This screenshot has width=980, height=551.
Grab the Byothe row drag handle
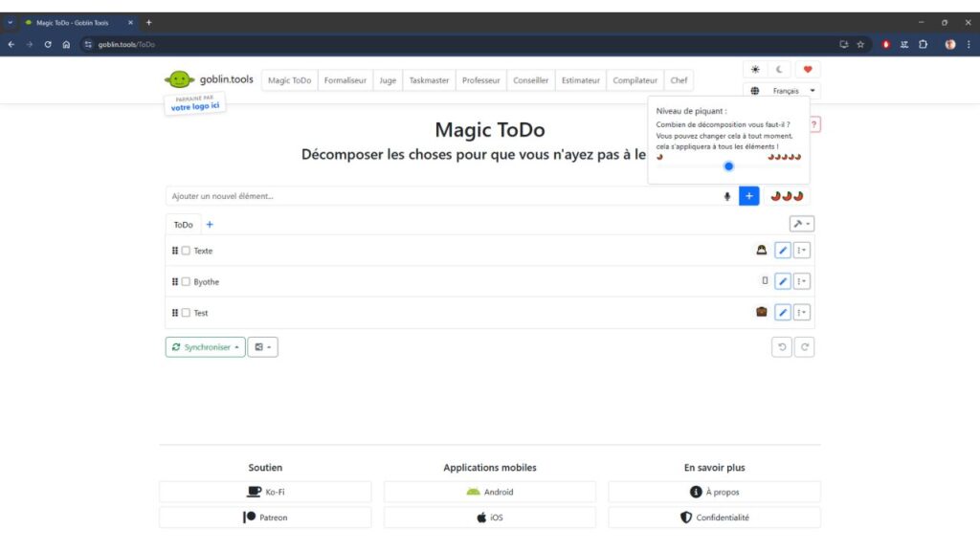pos(175,282)
